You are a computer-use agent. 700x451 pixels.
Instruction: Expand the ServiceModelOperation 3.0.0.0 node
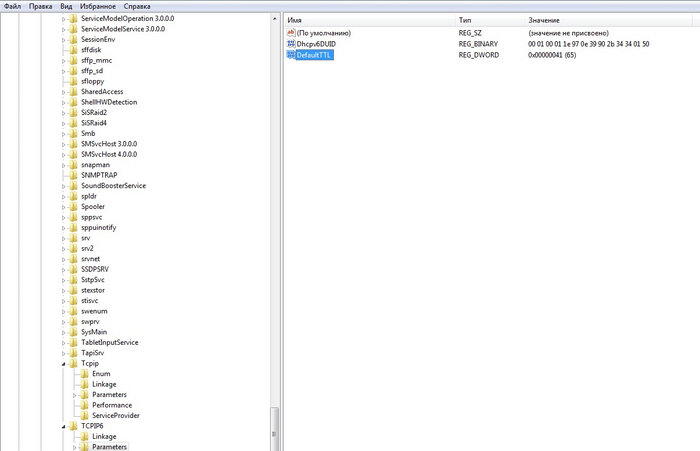click(63, 19)
